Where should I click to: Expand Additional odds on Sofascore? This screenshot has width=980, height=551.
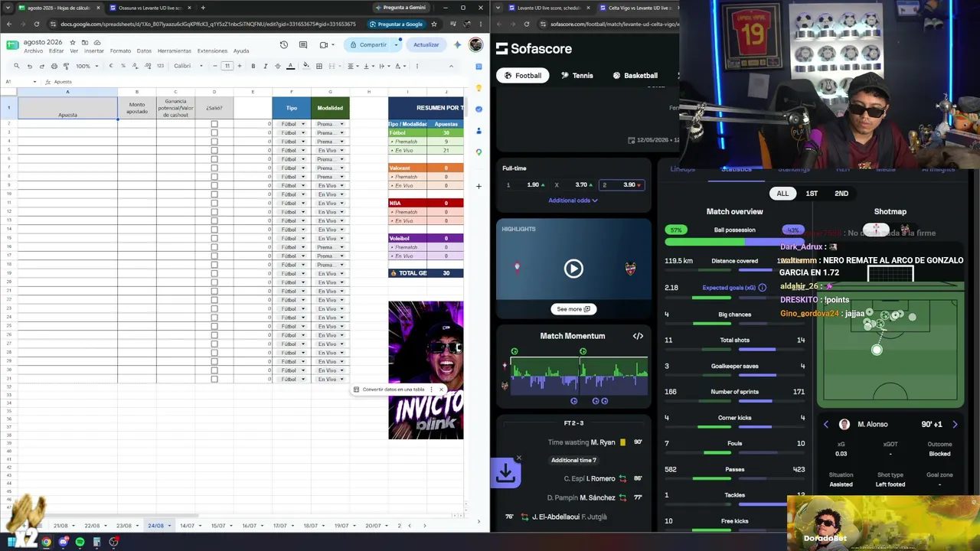click(573, 201)
